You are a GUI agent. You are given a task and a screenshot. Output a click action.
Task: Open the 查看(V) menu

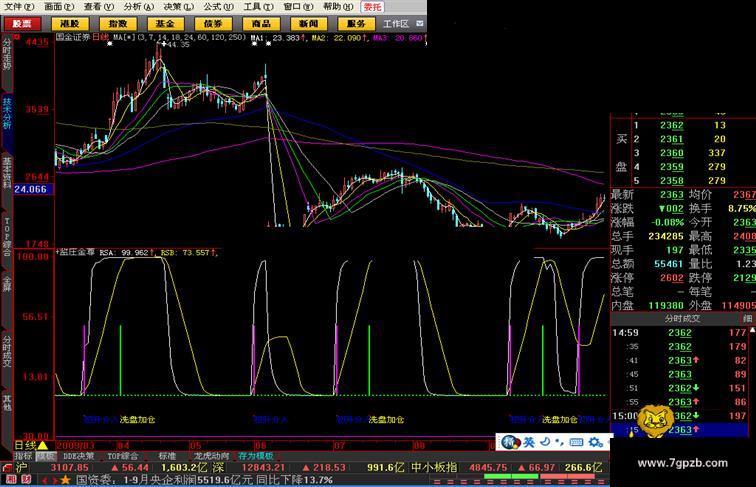(99, 7)
